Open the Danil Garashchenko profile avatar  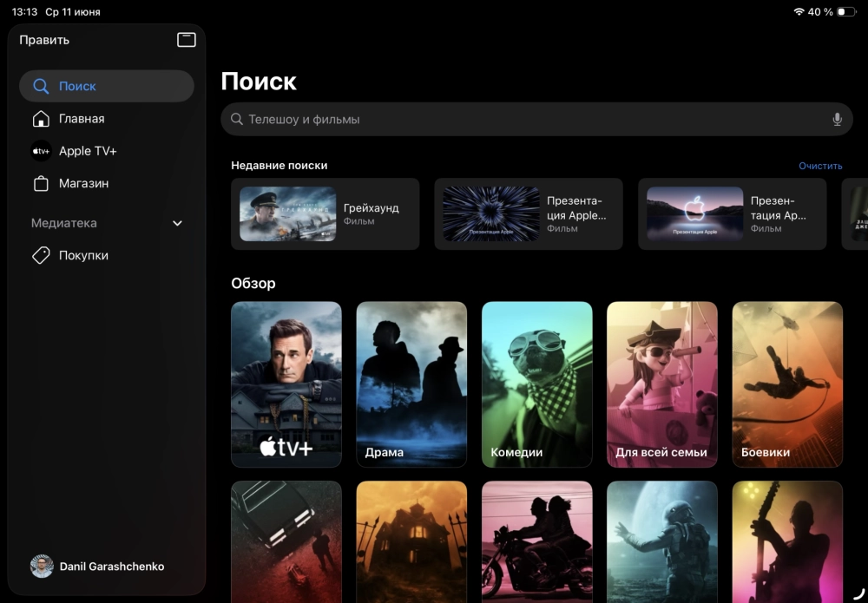(x=42, y=567)
